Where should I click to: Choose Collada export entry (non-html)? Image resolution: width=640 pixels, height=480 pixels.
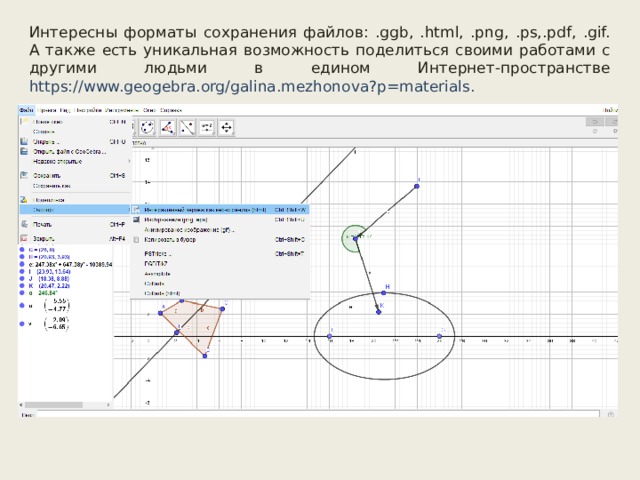point(220,284)
